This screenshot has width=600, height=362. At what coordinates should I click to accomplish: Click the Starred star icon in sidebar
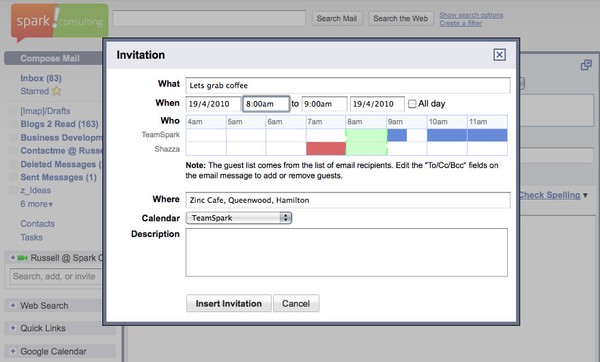pos(57,91)
